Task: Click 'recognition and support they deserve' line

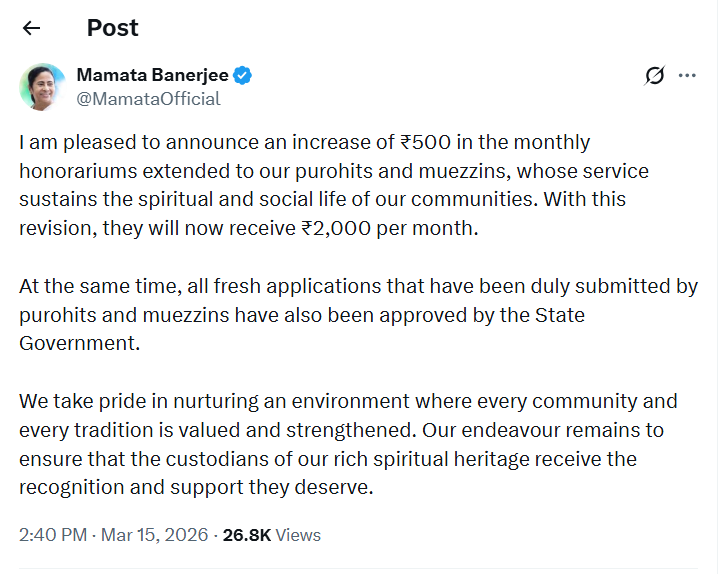Action: click(x=195, y=489)
